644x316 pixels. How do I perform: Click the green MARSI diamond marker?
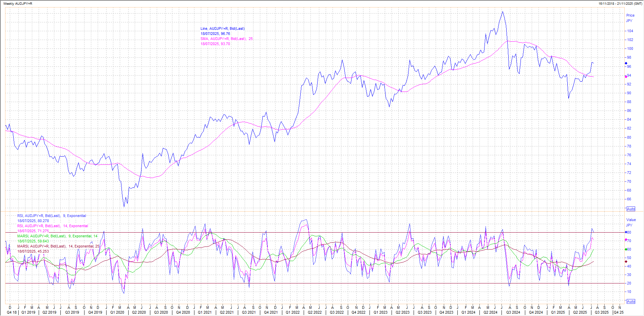click(x=626, y=249)
